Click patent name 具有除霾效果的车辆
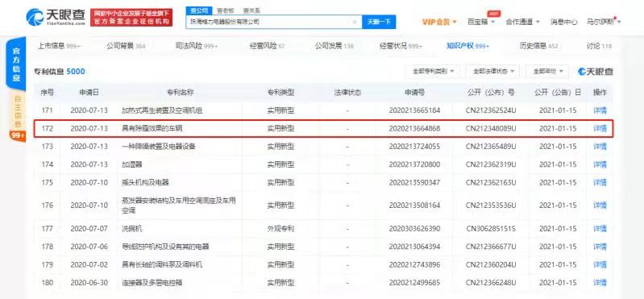This screenshot has width=644, height=299. (152, 129)
